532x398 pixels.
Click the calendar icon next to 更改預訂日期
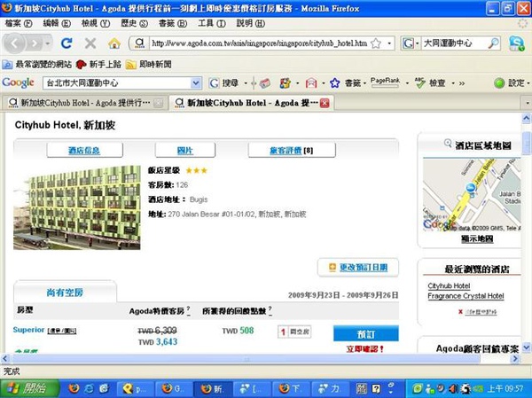pos(332,268)
